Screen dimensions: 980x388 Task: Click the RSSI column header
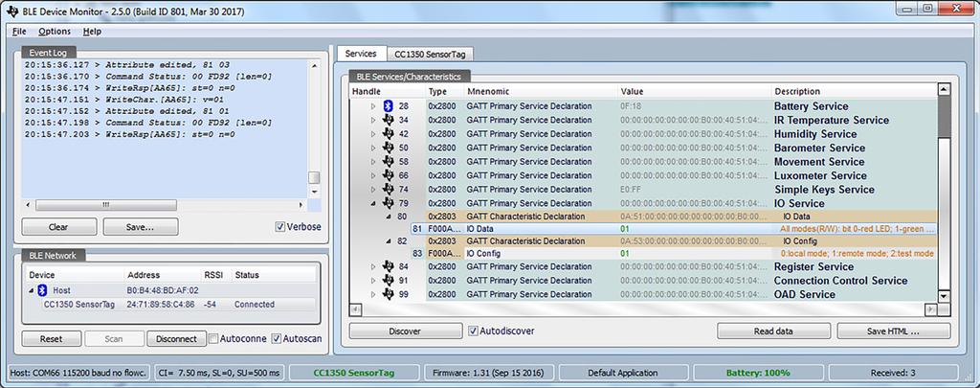pyautogui.click(x=215, y=275)
